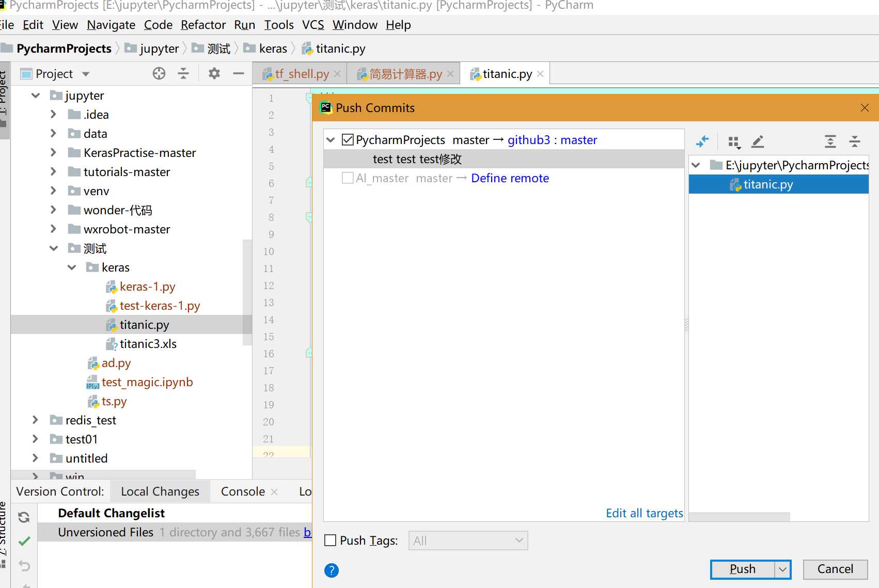Collapse the keras folder

pyautogui.click(x=72, y=267)
